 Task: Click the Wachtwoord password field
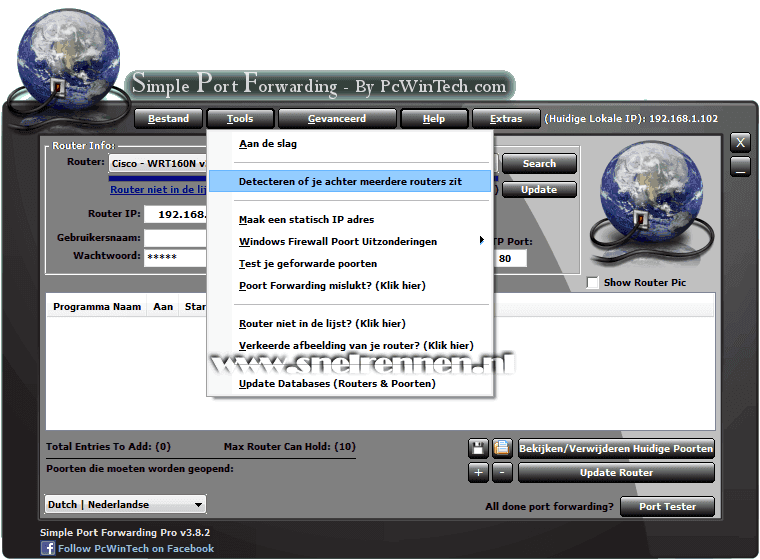click(175, 257)
